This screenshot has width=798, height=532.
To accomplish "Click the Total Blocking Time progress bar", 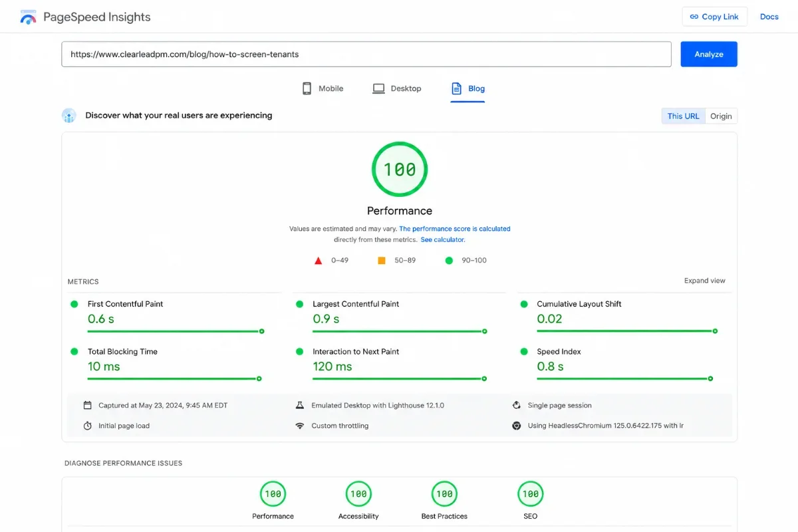I will 175,378.
